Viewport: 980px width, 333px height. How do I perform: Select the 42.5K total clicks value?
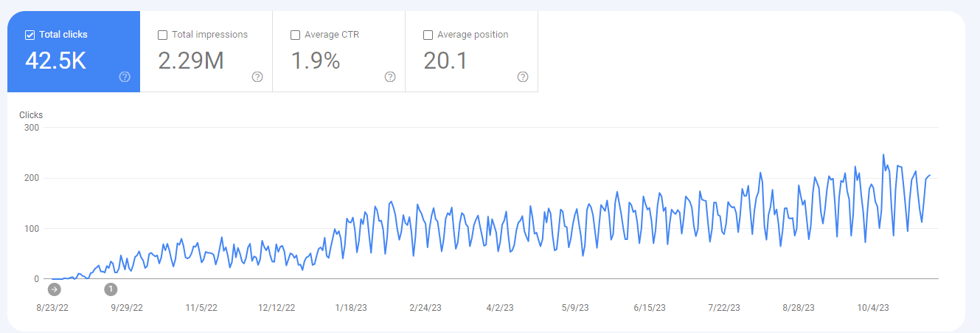55,61
